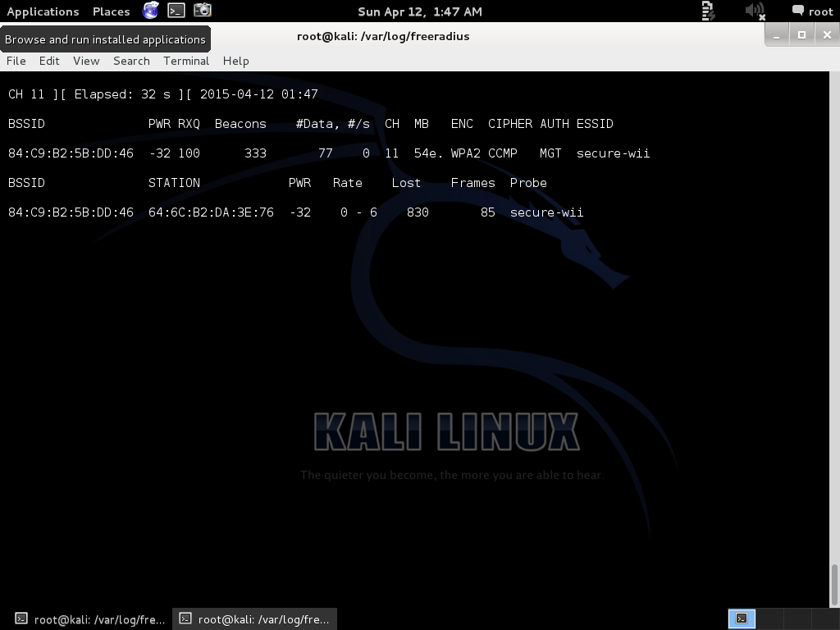Open the File menu
This screenshot has height=630, width=840.
pos(16,61)
